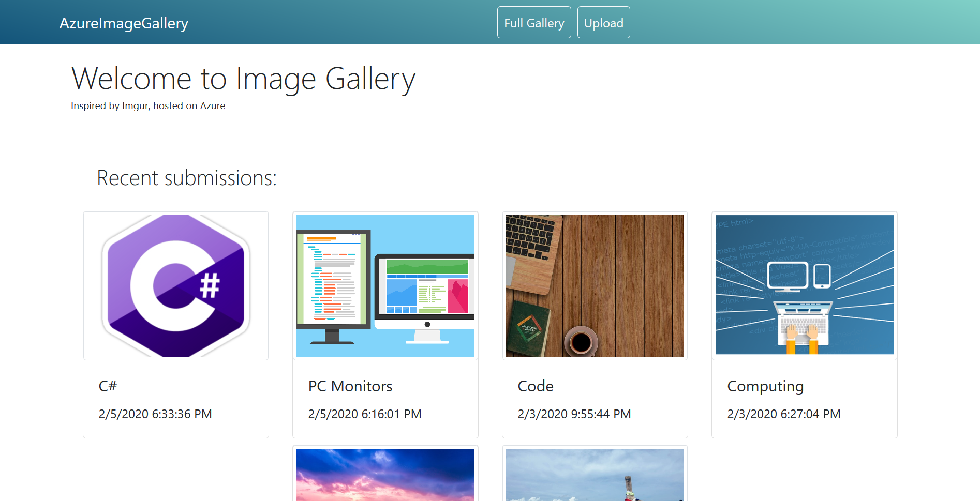This screenshot has height=501, width=980.
Task: Click the Inspired by Imgur subtitle
Action: coord(148,106)
